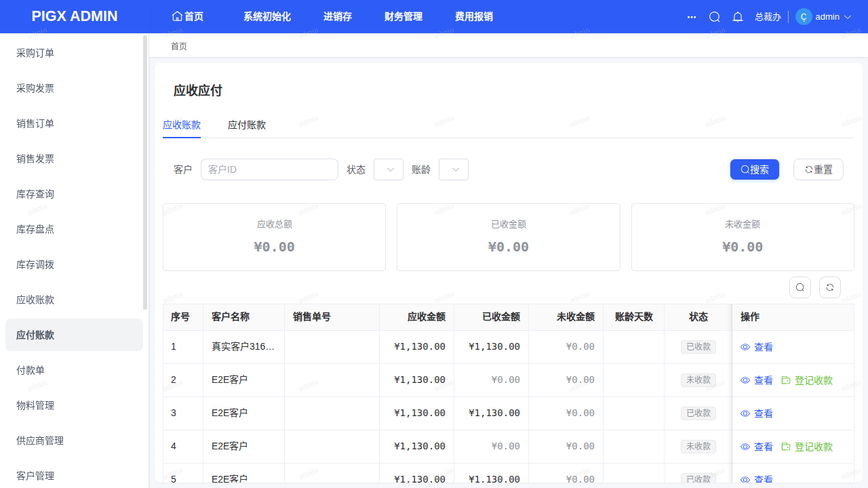
Task: Focus the 客户ID input field
Action: click(x=269, y=169)
